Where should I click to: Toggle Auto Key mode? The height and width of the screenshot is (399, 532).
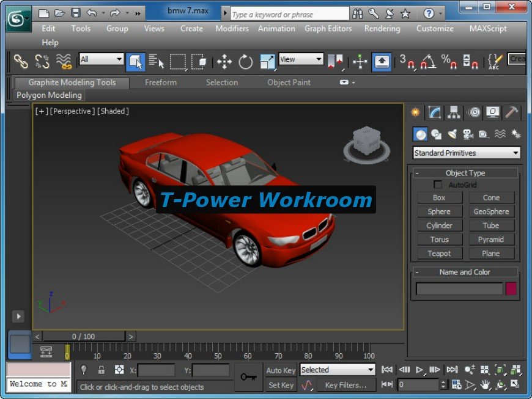click(x=281, y=370)
